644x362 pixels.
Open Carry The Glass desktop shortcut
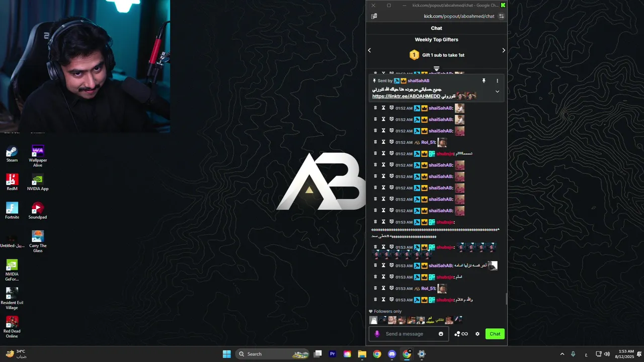[x=38, y=242]
